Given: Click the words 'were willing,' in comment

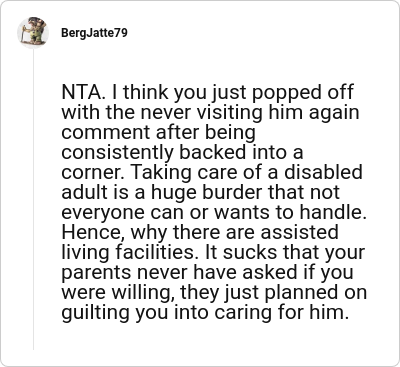Looking at the screenshot, I should [119, 293].
